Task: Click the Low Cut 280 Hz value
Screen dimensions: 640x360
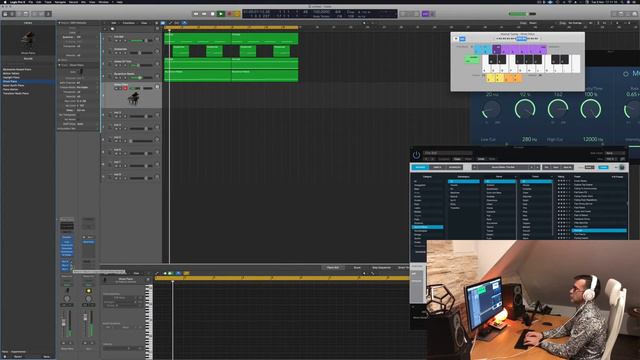Action: point(529,140)
